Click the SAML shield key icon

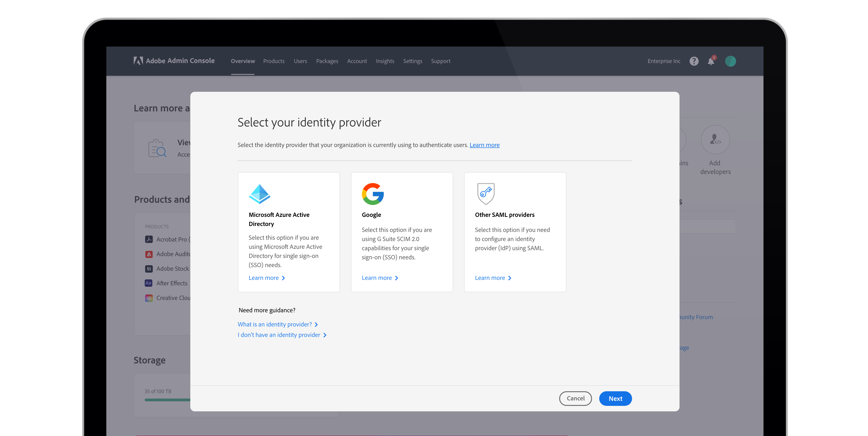[486, 194]
